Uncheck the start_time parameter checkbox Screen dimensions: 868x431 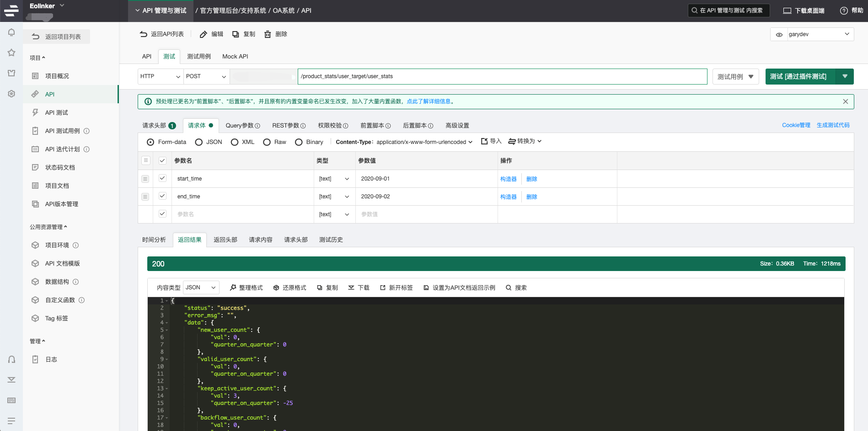(x=162, y=178)
